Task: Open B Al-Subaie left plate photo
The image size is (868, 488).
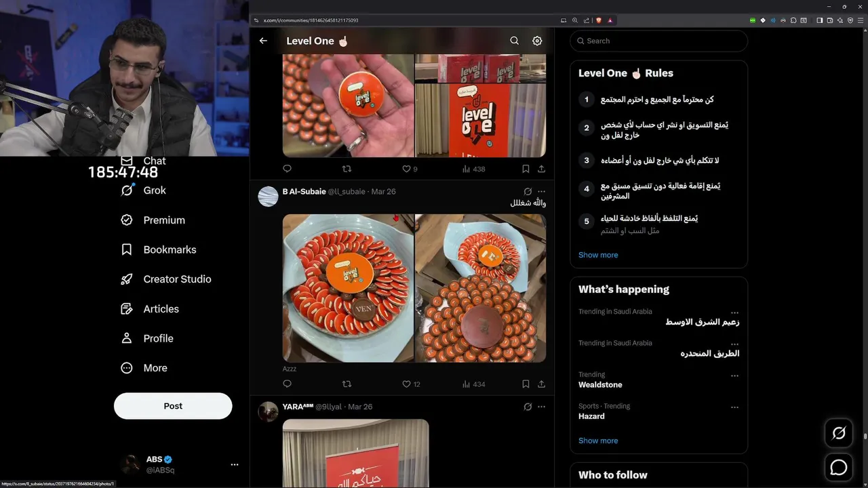Action: coord(348,288)
